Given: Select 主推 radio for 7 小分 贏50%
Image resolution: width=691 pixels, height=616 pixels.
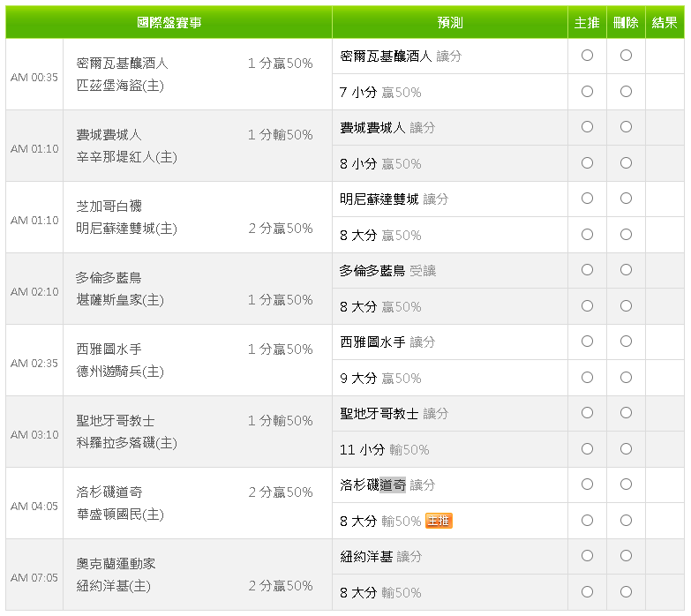Looking at the screenshot, I should point(587,92).
